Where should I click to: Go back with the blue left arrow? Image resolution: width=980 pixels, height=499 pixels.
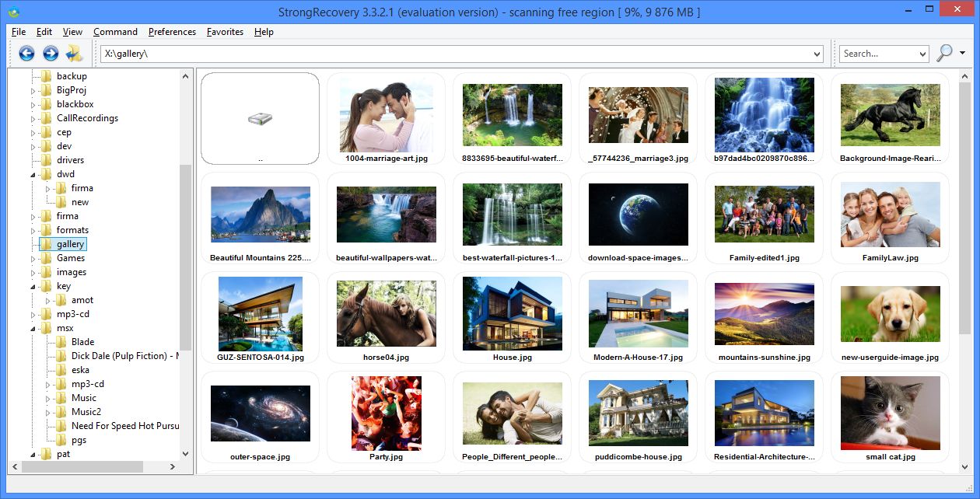26,54
